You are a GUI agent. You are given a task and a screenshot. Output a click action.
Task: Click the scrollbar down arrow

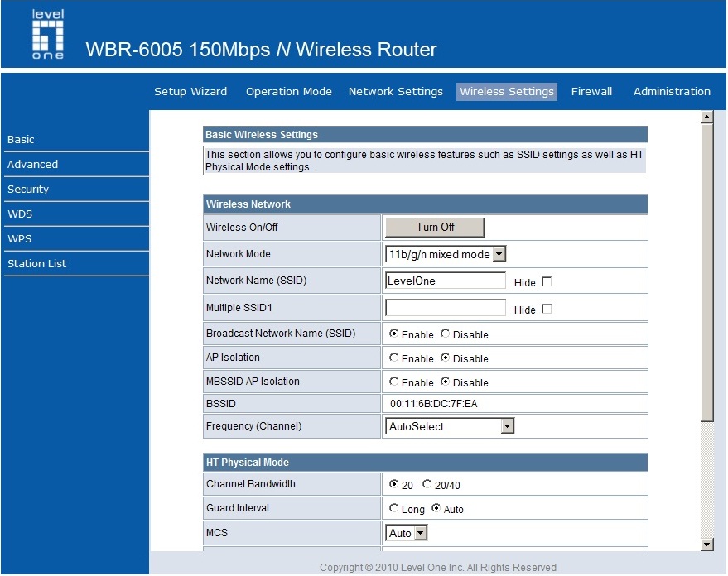click(706, 545)
